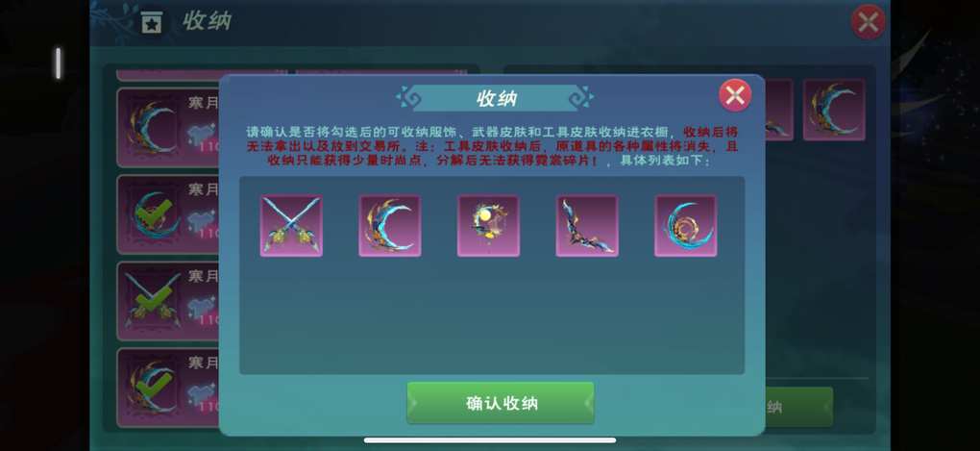Image resolution: width=980 pixels, height=451 pixels.
Task: Select the blue ring blade icon in dialog
Action: pyautogui.click(x=686, y=226)
